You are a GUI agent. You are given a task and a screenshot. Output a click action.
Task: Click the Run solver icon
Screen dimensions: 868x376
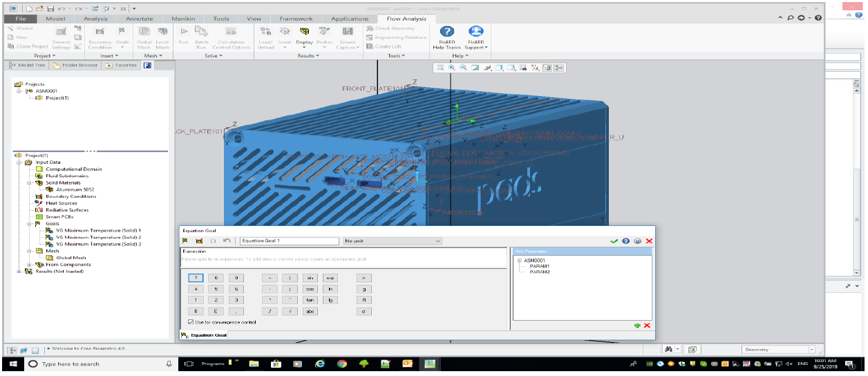coord(184,32)
